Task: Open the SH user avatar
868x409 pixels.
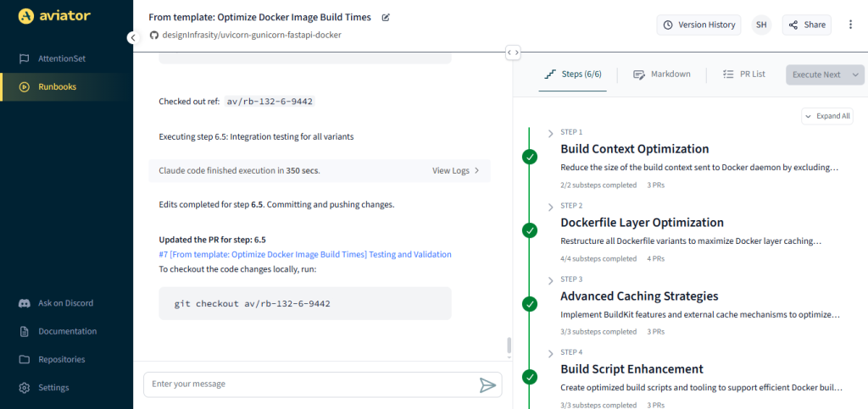Action: coord(761,25)
